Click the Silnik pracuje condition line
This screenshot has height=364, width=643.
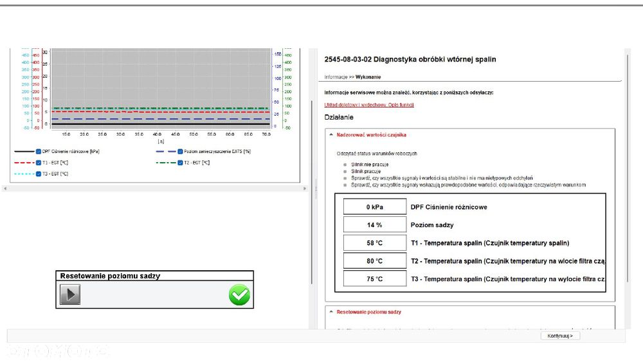(x=366, y=171)
